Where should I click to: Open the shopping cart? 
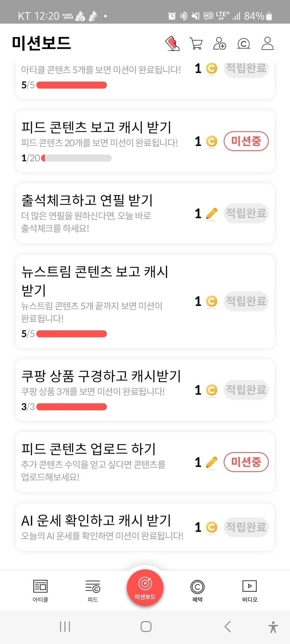point(196,44)
